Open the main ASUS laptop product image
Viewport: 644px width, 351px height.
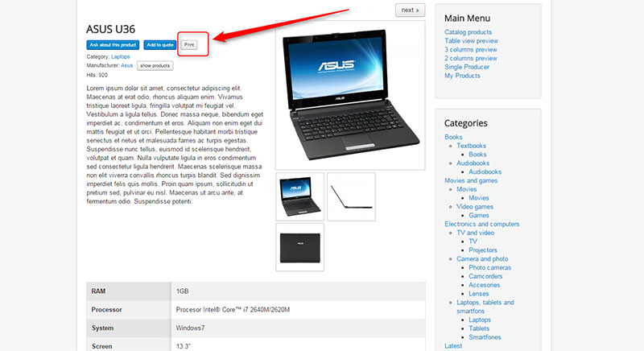[350, 95]
